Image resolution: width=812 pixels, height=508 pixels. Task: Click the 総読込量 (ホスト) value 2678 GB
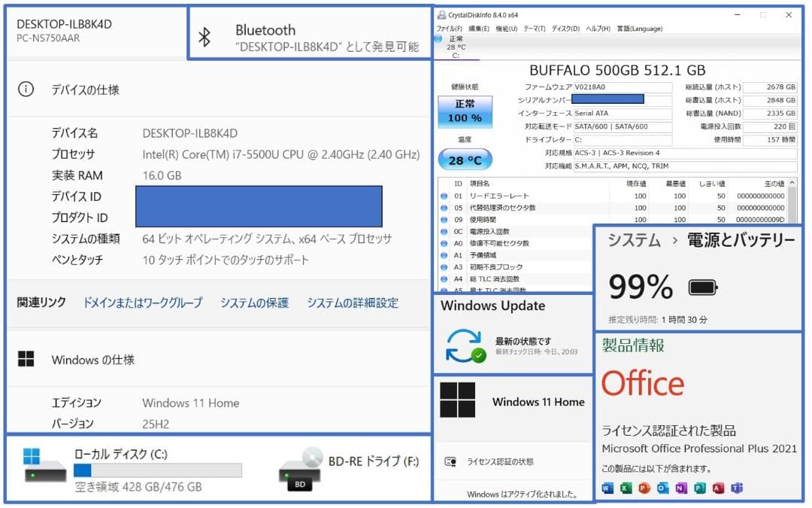770,87
